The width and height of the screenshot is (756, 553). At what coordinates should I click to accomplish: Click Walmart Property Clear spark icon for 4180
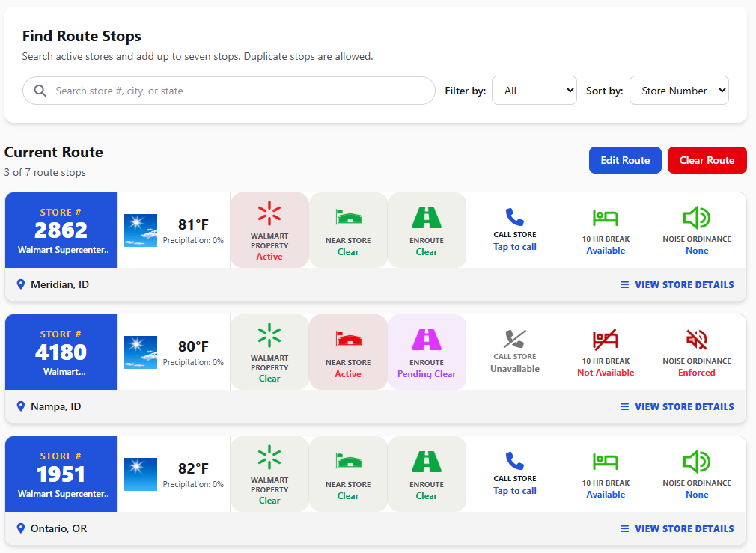click(269, 335)
